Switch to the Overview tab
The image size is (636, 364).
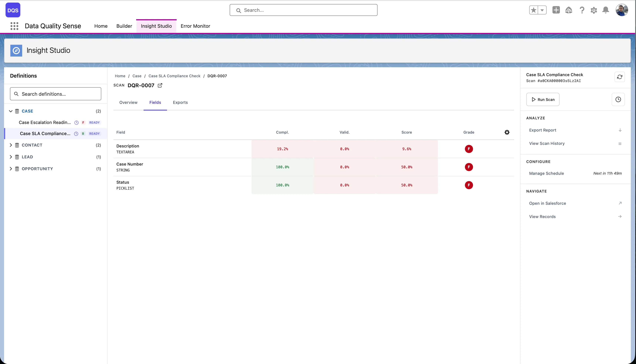click(x=128, y=103)
